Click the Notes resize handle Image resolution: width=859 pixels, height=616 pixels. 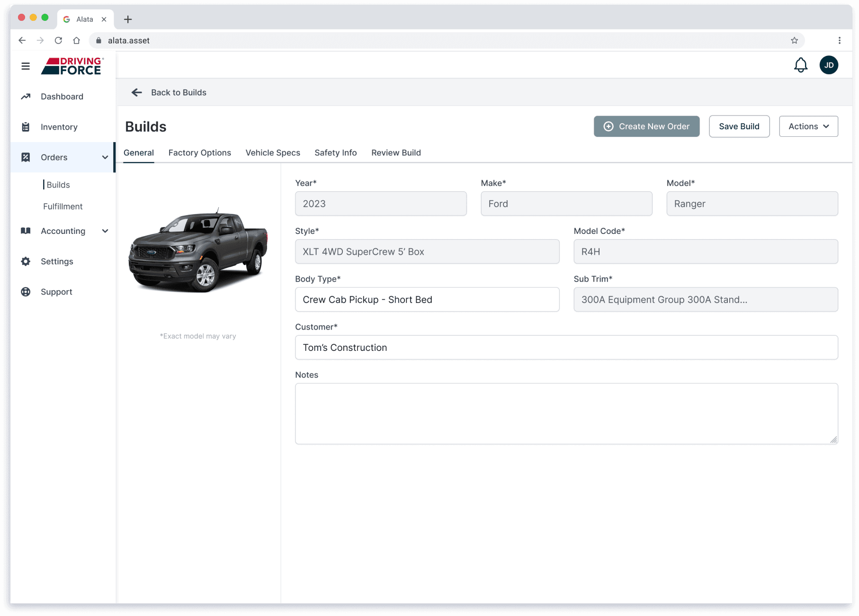coord(833,440)
